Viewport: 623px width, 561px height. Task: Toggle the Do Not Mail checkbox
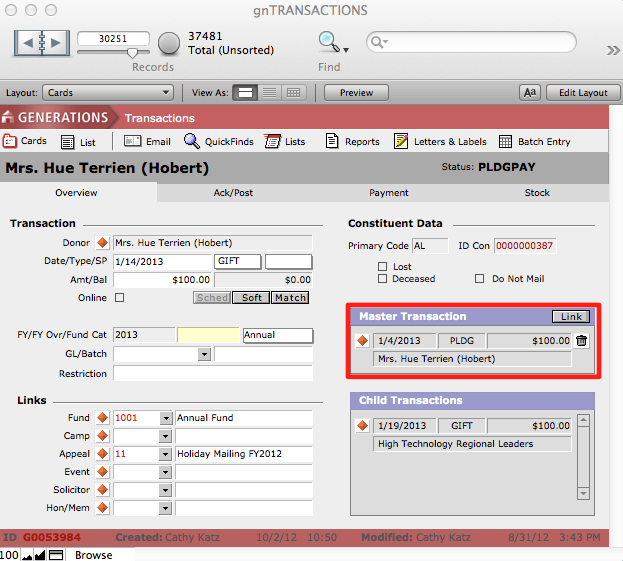point(480,279)
